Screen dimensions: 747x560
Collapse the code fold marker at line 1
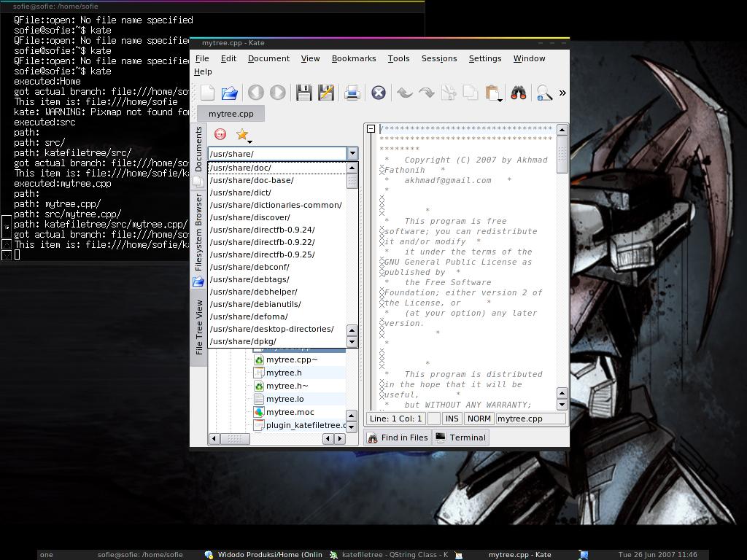tap(371, 128)
